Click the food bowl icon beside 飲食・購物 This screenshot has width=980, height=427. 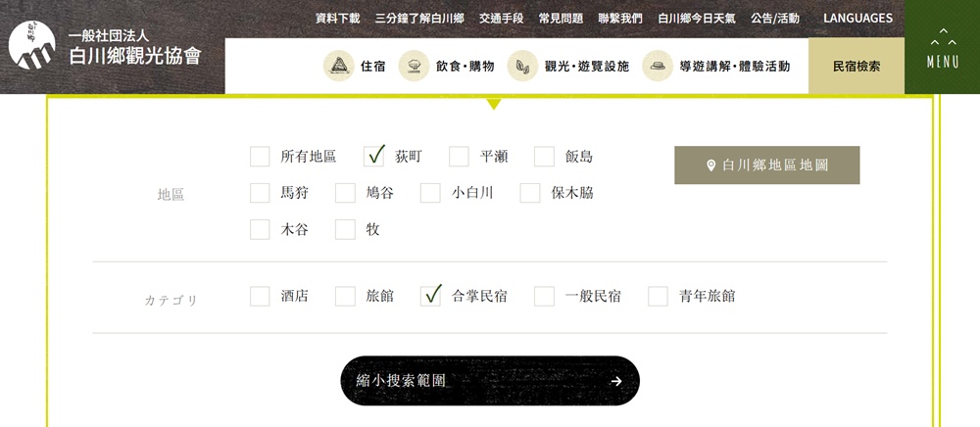click(414, 67)
